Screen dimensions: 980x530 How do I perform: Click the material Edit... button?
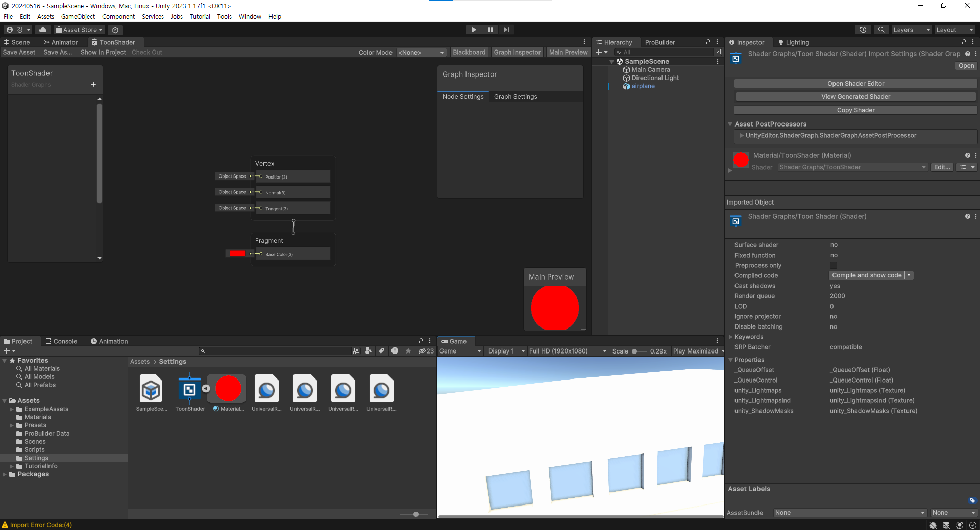pyautogui.click(x=942, y=167)
